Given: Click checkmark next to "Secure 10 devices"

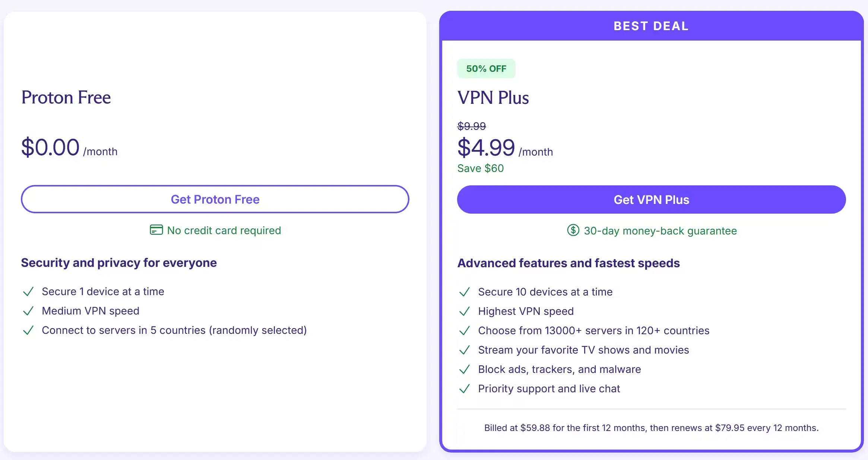Looking at the screenshot, I should 465,292.
